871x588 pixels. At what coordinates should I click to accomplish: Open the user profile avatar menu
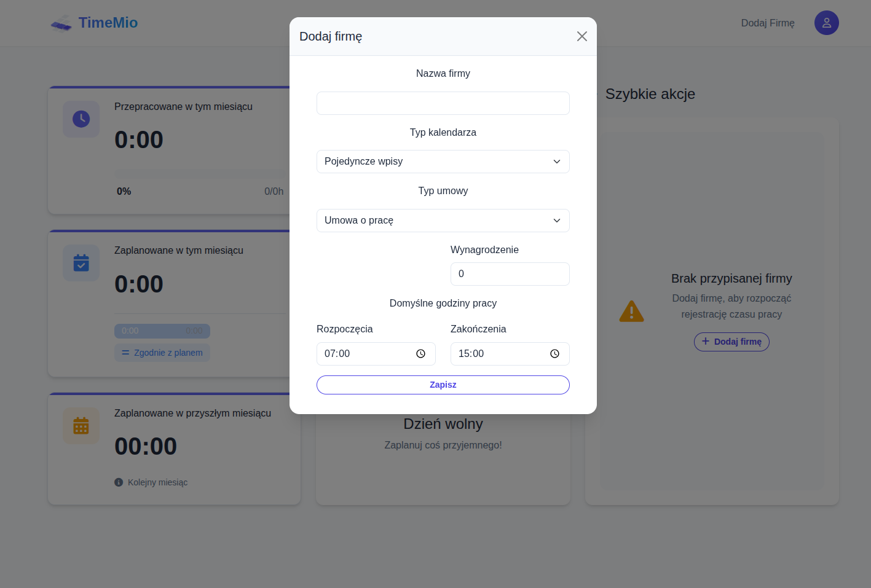(826, 23)
